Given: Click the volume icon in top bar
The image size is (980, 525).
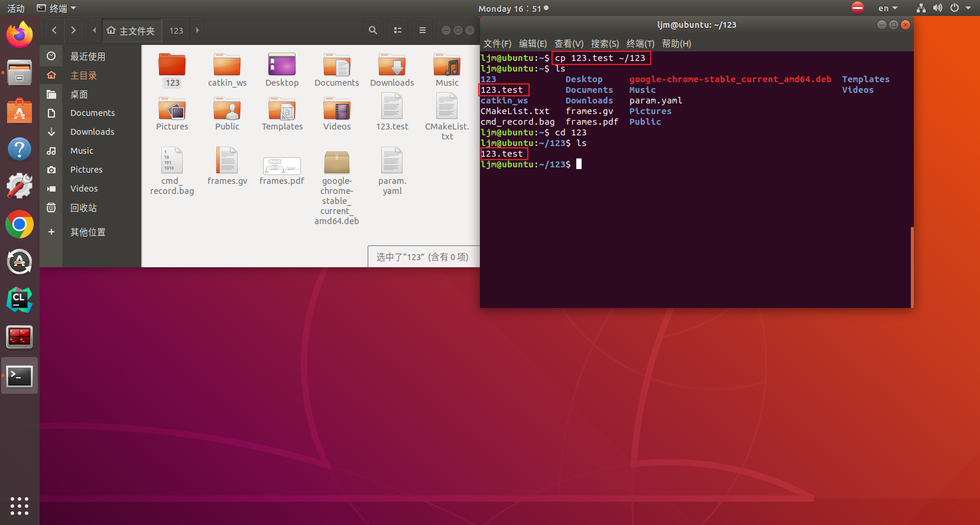Looking at the screenshot, I should (x=937, y=8).
